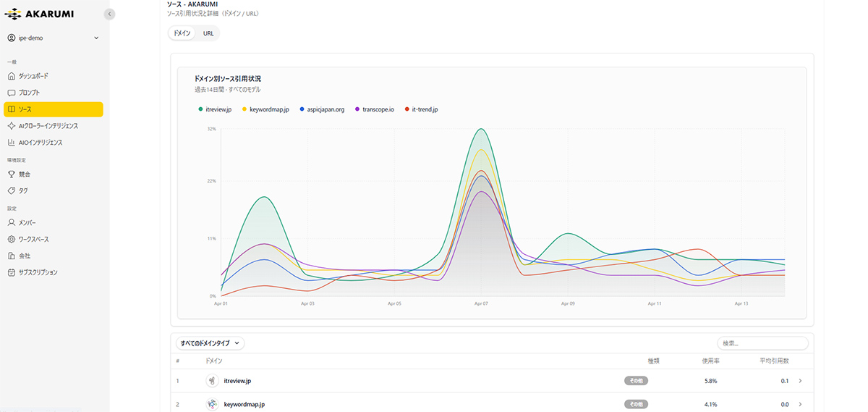Expand the ipe-demo workspace dropdown

[x=54, y=38]
